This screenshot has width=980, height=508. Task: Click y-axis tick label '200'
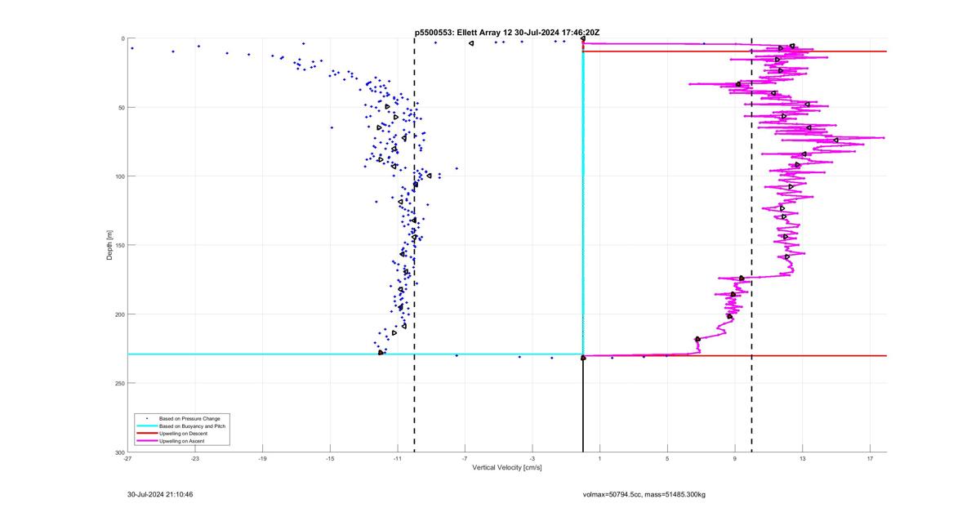pos(119,314)
